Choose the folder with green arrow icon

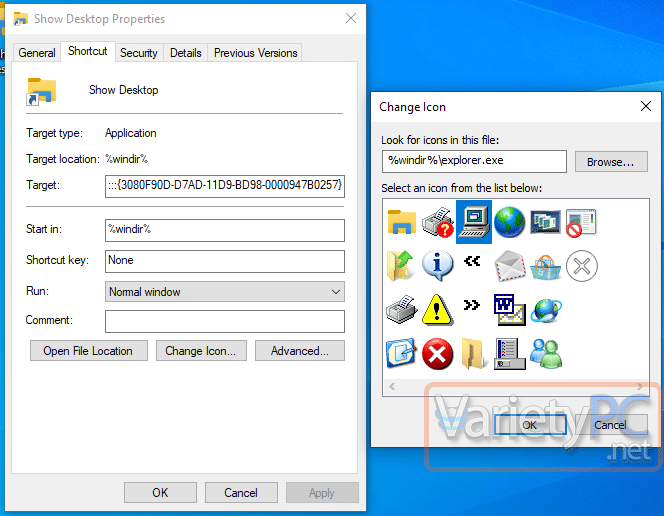click(x=402, y=265)
